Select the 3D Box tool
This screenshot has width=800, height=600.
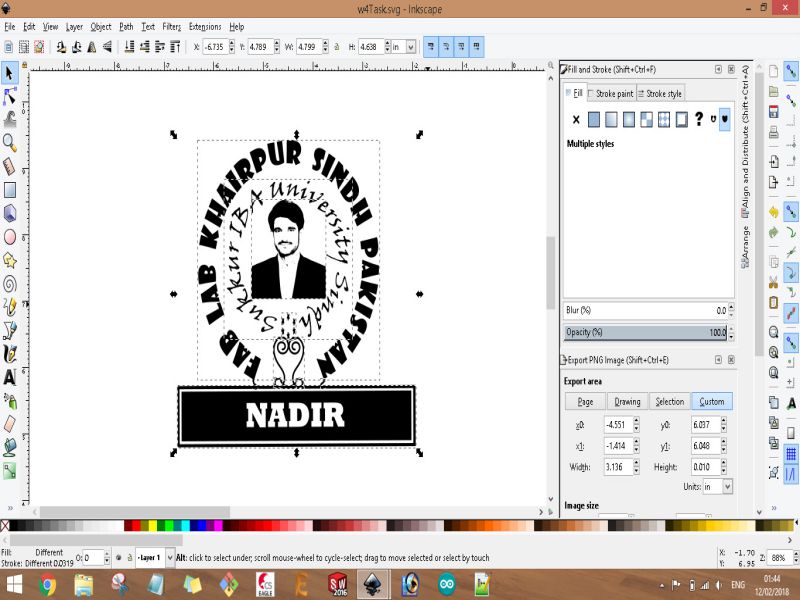pyautogui.click(x=10, y=213)
